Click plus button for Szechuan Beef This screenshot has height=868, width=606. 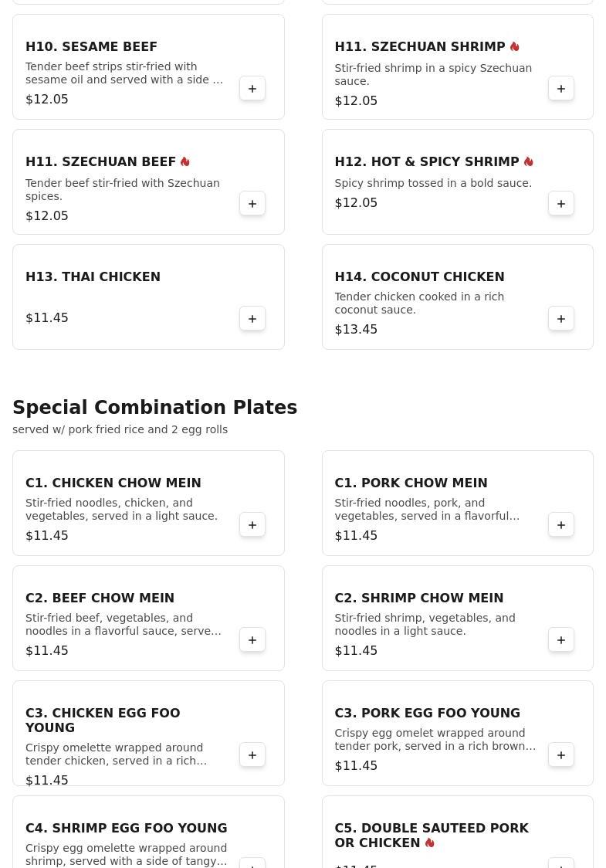[252, 204]
